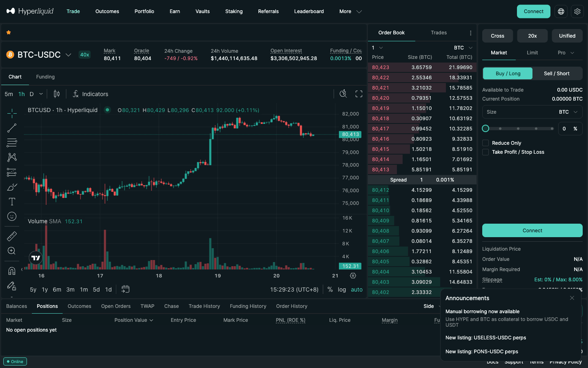Switch to the Trades tab
The height and width of the screenshot is (368, 588).
[x=439, y=33]
